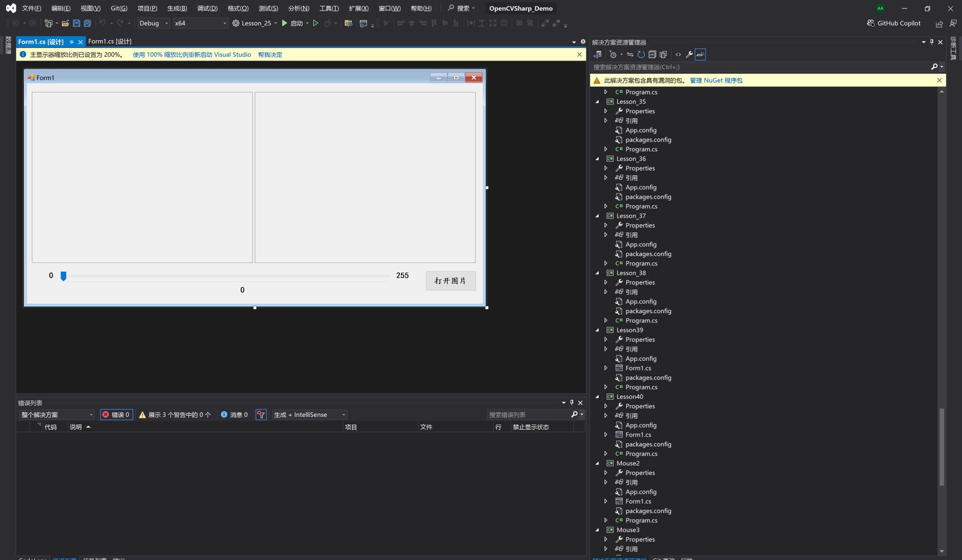Screen dimensions: 962x560
Task: Click the 管理 NuGet 程序包 link
Action: coord(716,80)
